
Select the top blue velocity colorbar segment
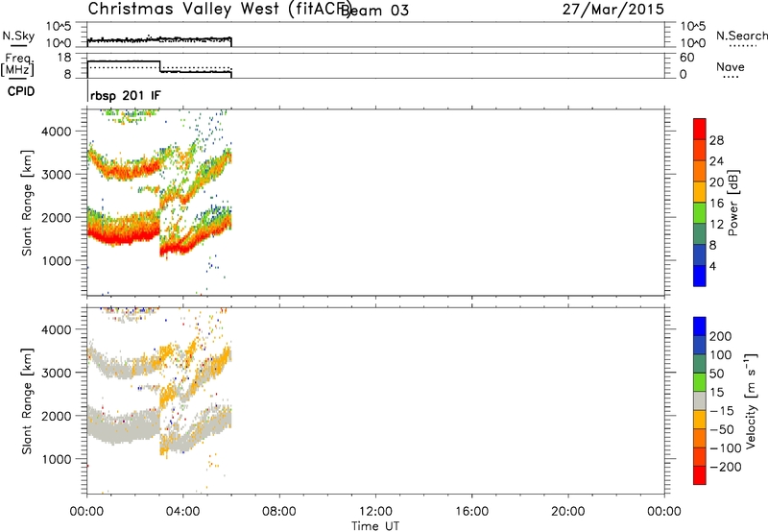click(x=700, y=326)
